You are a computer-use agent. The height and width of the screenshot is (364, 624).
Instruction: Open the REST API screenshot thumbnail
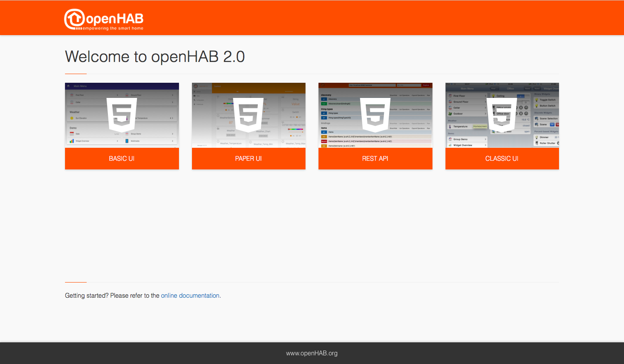(375, 115)
